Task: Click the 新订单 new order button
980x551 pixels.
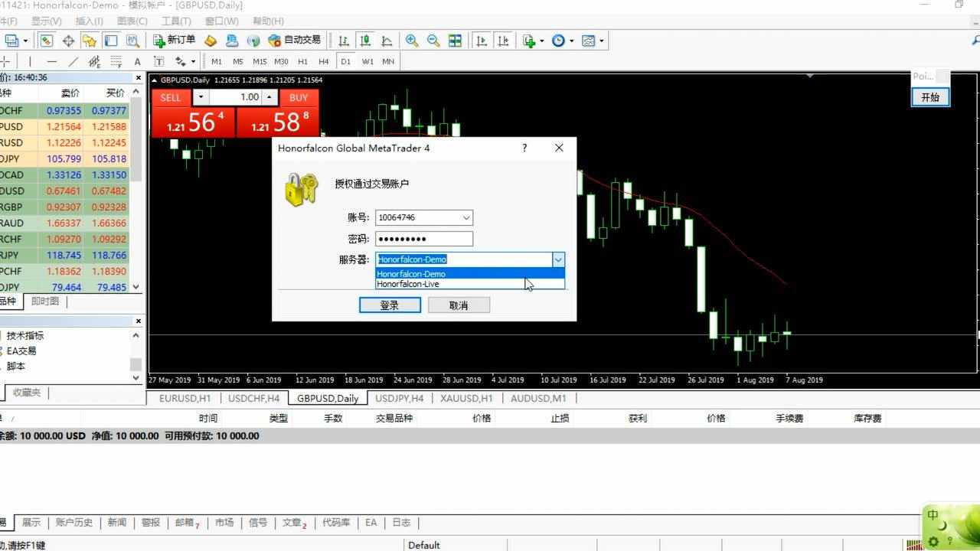Action: coord(175,41)
